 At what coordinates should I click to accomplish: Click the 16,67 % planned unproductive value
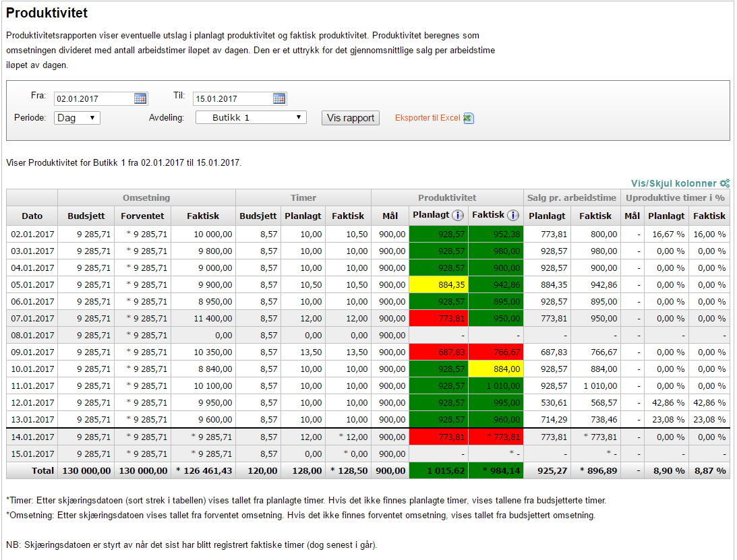click(x=668, y=234)
